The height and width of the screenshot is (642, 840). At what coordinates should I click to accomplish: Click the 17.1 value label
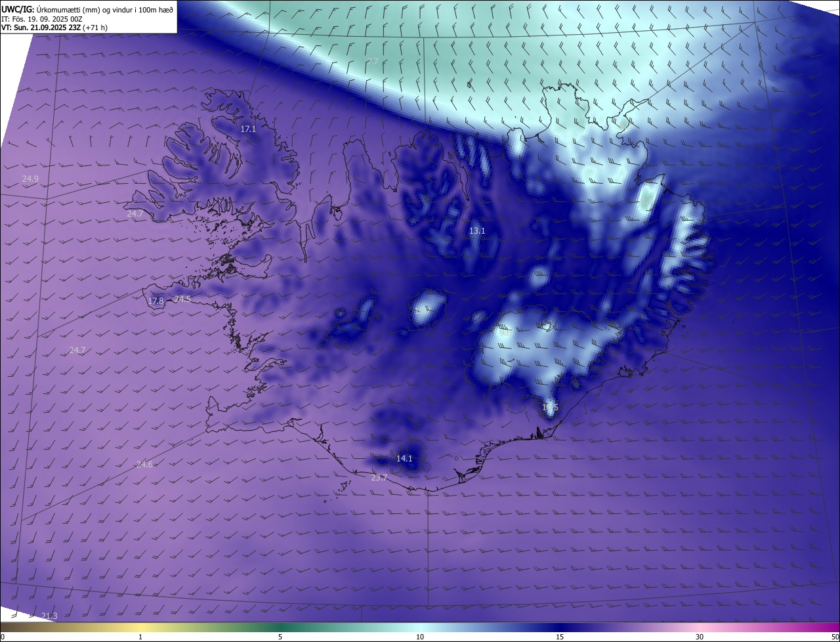coord(248,129)
